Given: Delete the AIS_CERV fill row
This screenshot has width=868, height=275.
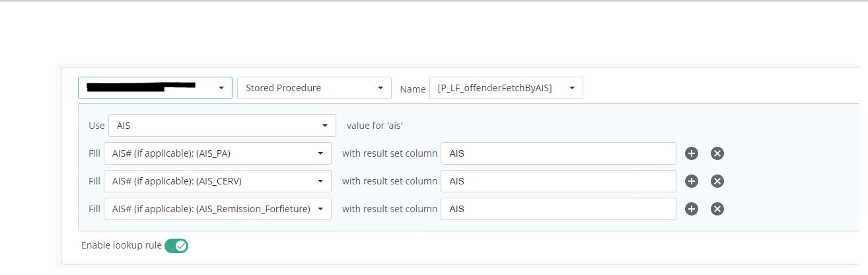Looking at the screenshot, I should [x=717, y=181].
